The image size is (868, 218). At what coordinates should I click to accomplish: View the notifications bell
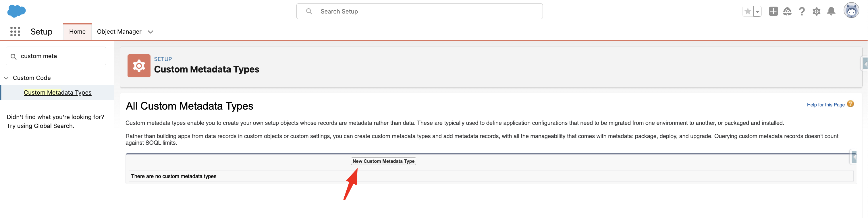(831, 12)
